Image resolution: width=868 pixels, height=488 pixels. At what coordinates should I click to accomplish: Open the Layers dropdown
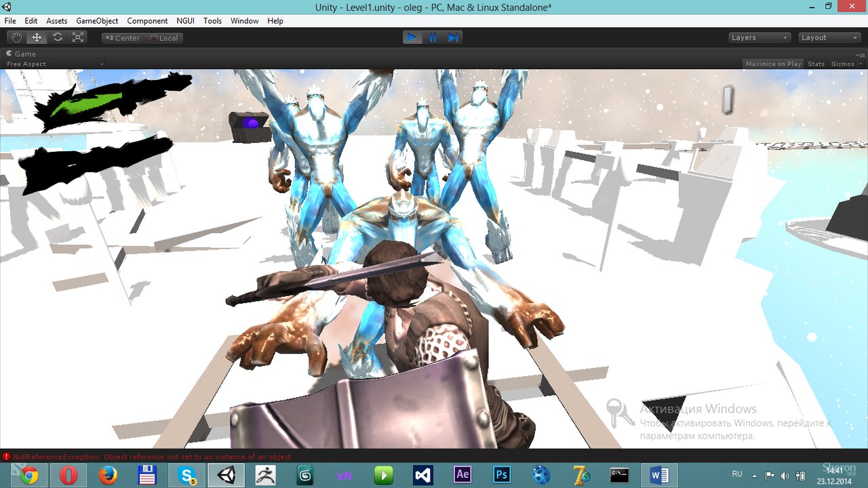[759, 38]
